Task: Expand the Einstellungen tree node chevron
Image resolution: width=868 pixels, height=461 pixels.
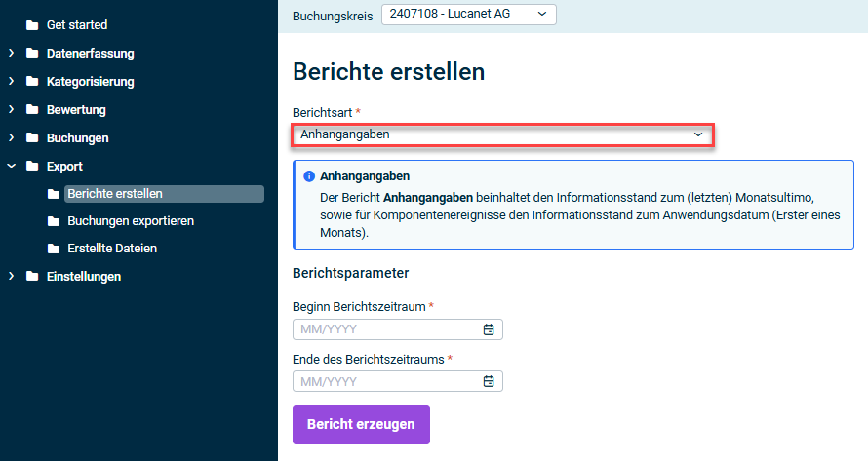Action: tap(11, 276)
